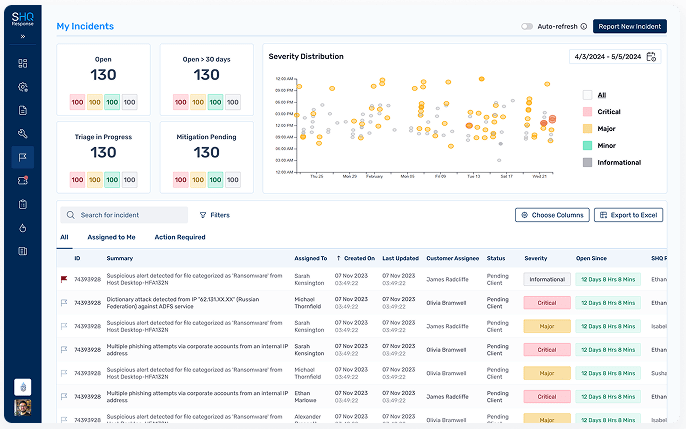This screenshot has height=429, width=686.
Task: Click the red 100 badge in Open card
Action: [77, 102]
